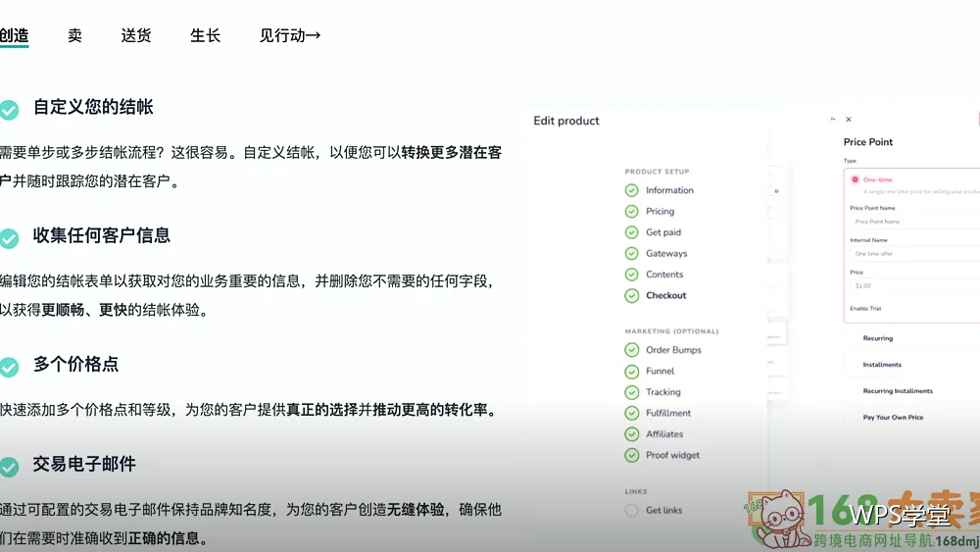Open the Contents setup step
This screenshot has width=980, height=552.
pyautogui.click(x=664, y=275)
